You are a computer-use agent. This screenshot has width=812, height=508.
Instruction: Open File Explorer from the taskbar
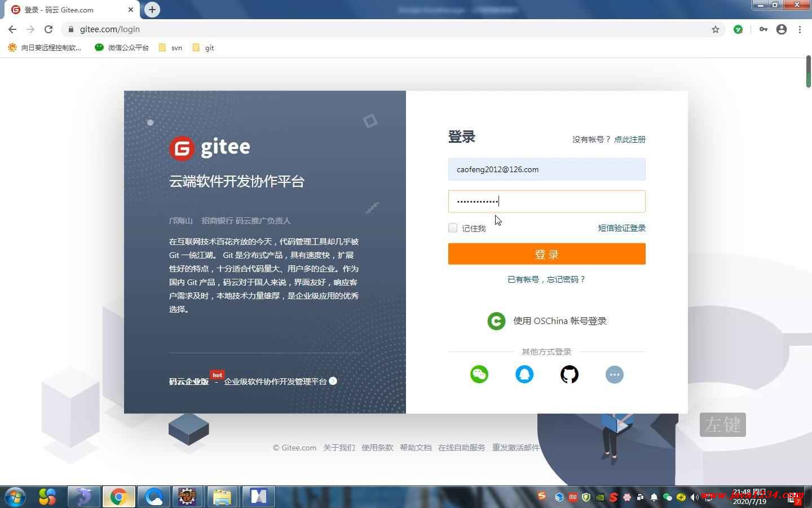pos(223,497)
